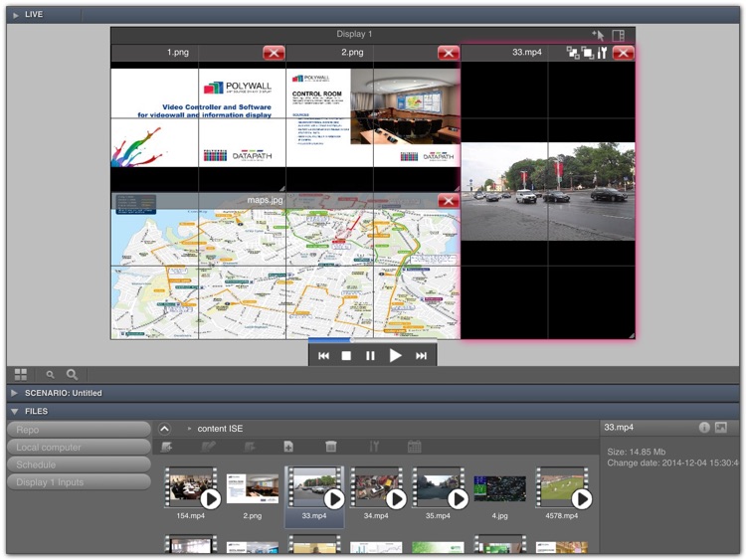
Task: Go up one folder level with the circle arrow
Action: (x=164, y=429)
